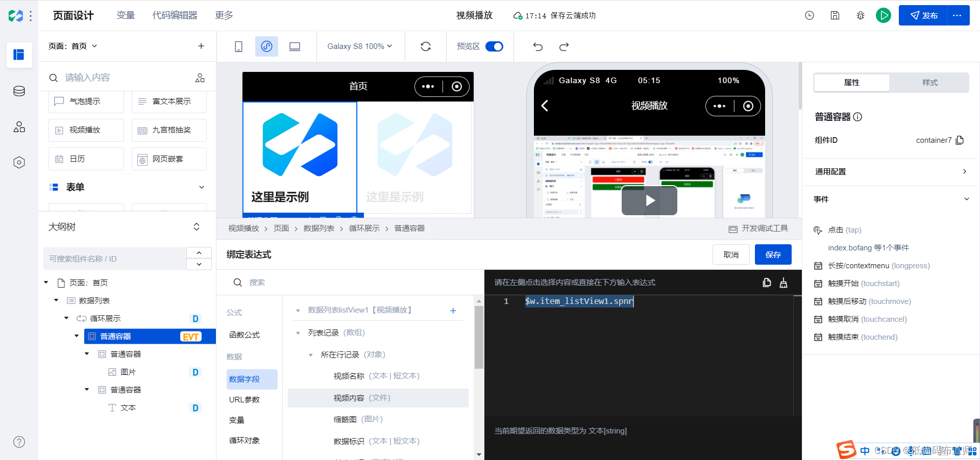This screenshot has height=460, width=980.
Task: Refresh the canvas preview
Action: pyautogui.click(x=426, y=46)
